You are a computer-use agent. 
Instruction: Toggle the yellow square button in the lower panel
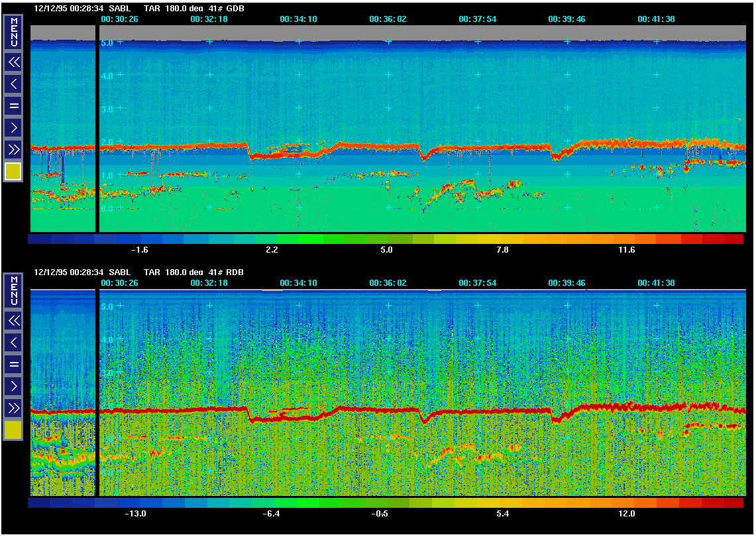point(13,430)
